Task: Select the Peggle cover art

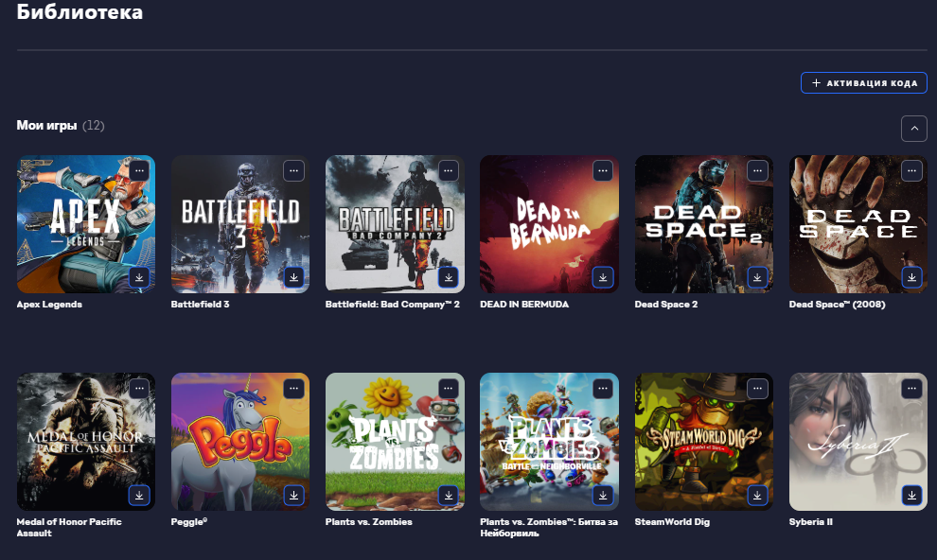Action: pyautogui.click(x=240, y=442)
